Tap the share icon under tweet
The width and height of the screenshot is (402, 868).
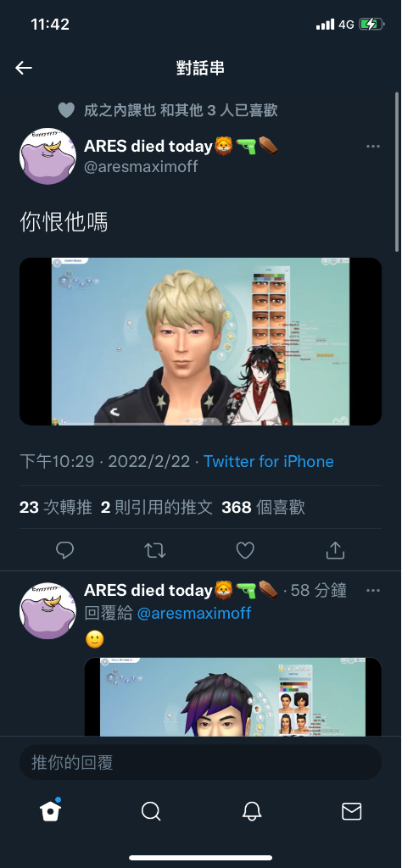click(335, 549)
